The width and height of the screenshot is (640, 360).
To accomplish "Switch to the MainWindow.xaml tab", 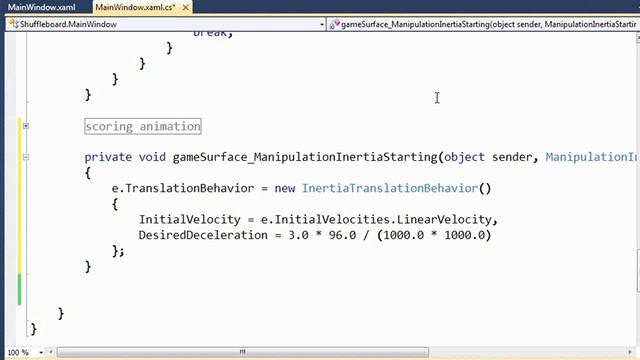I will click(42, 7).
